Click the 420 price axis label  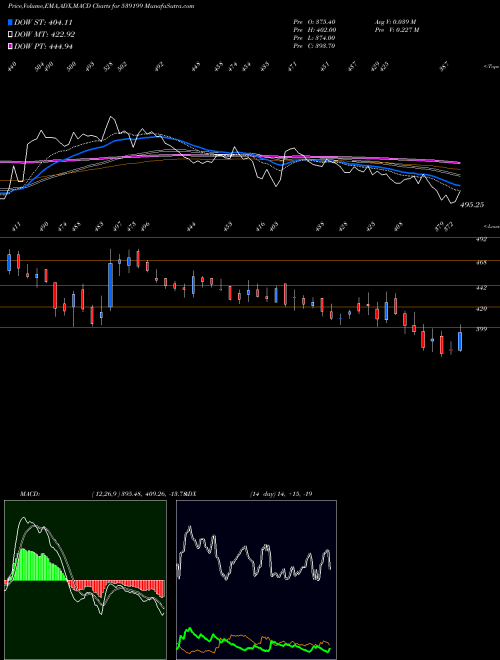481,309
